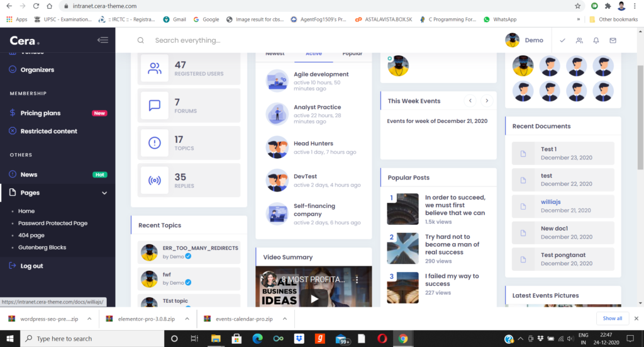Click the Demo user avatar in header
Viewport: 644px width, 347px height.
pyautogui.click(x=512, y=40)
